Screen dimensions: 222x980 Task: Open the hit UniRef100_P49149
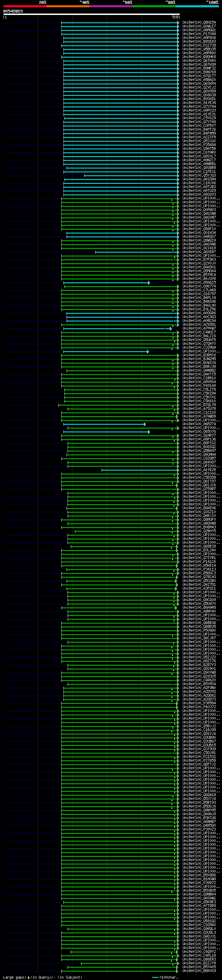pos(199,386)
